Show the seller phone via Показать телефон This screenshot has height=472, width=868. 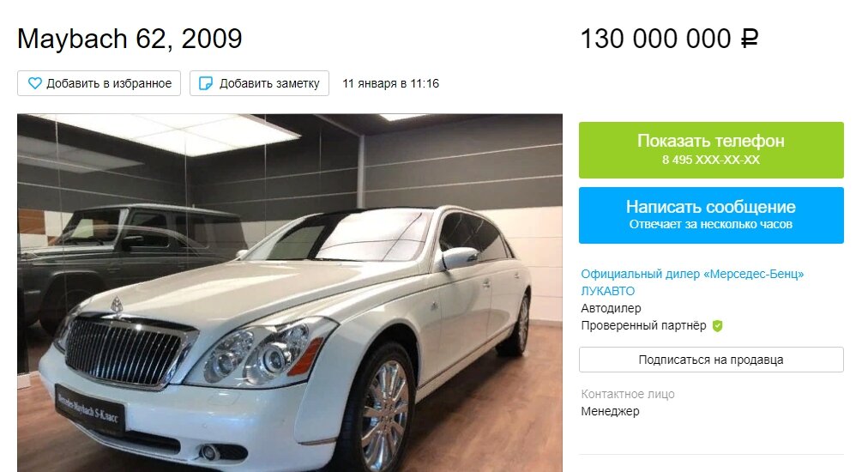711,150
